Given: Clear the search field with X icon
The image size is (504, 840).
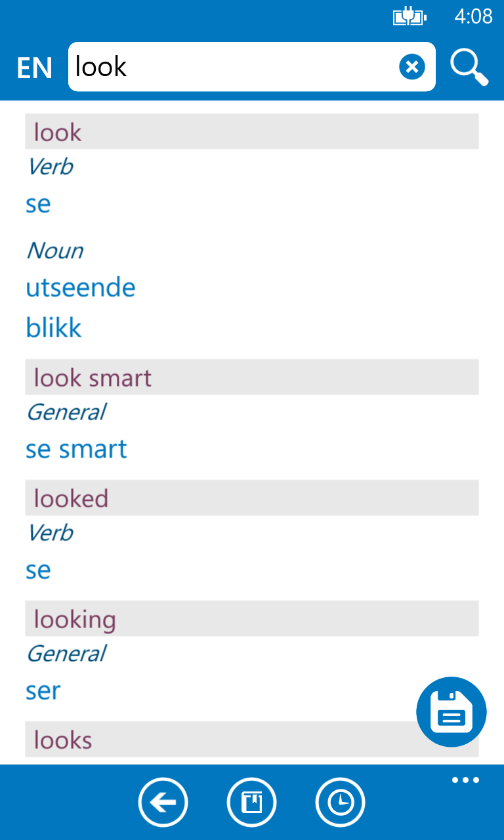Looking at the screenshot, I should coord(412,67).
